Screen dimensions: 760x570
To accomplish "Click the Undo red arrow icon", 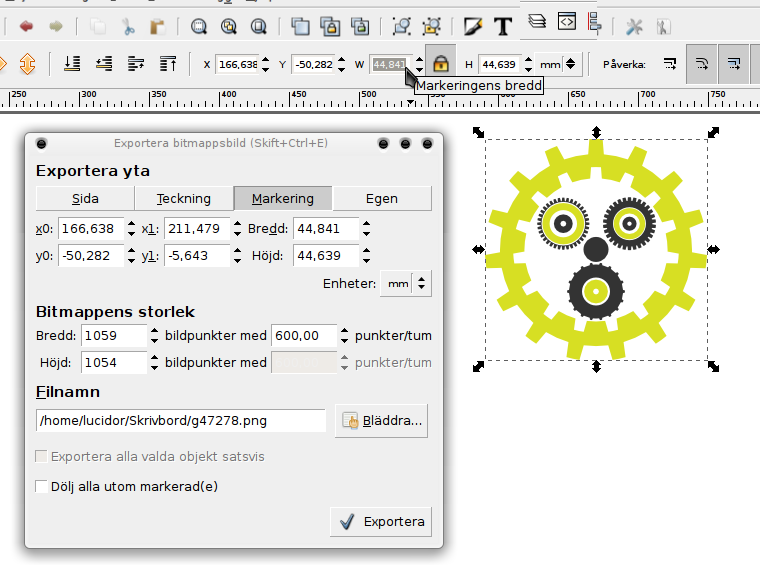I will (25, 25).
